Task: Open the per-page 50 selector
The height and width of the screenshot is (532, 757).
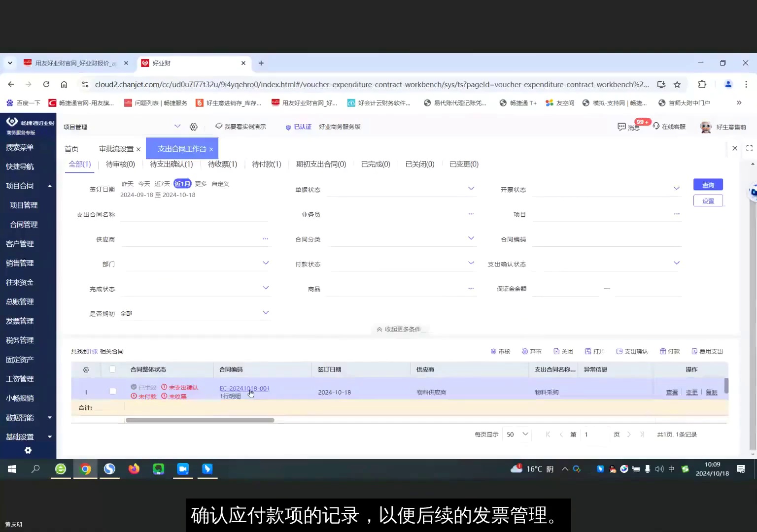Action: pos(516,434)
